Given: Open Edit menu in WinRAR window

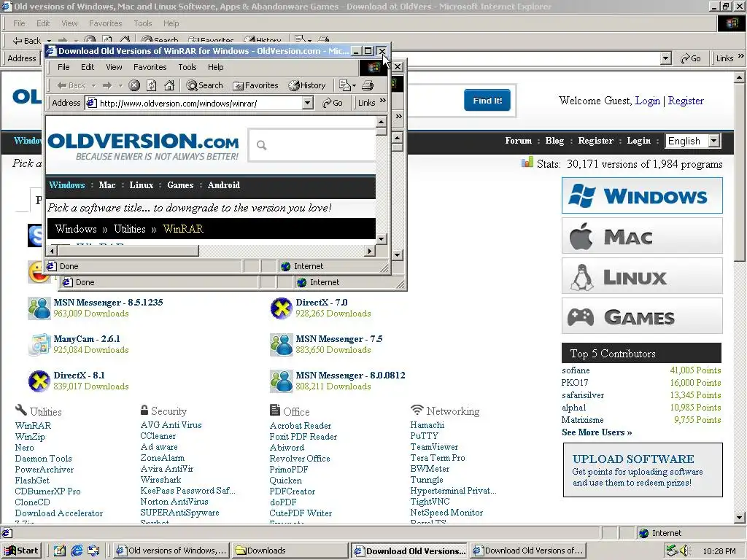Looking at the screenshot, I should [x=88, y=67].
